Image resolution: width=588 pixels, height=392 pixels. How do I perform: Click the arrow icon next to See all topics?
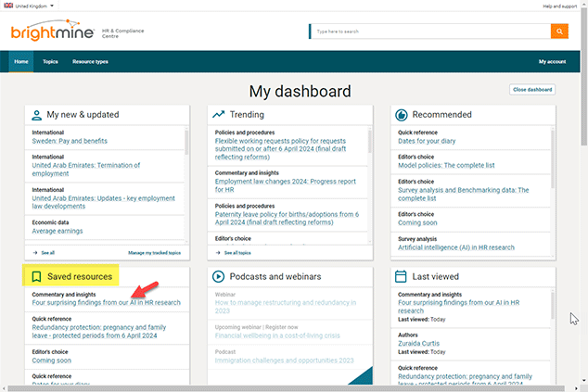pos(218,253)
